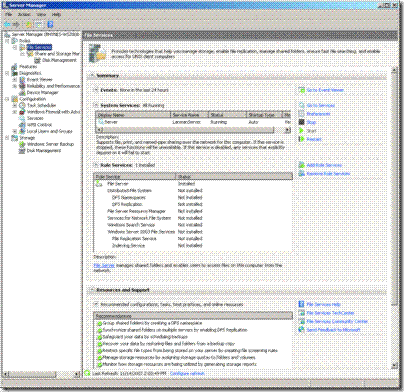Collapse the System Services subsection chevron
404x392 pixels.
coord(96,105)
